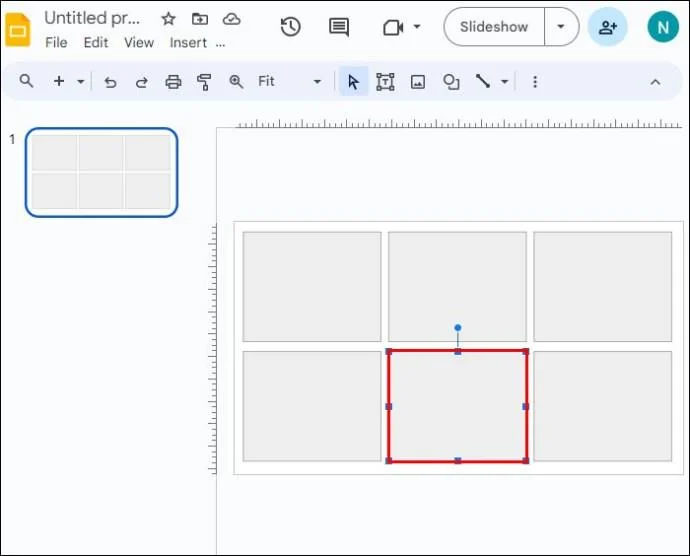Choose the Select arrow cursor tool

coord(353,82)
